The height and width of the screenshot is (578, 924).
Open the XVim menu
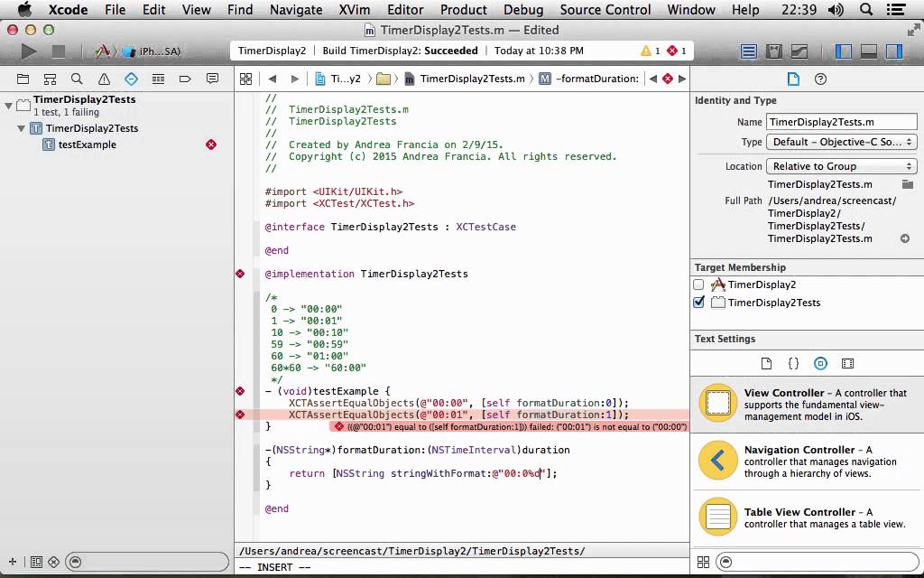355,9
